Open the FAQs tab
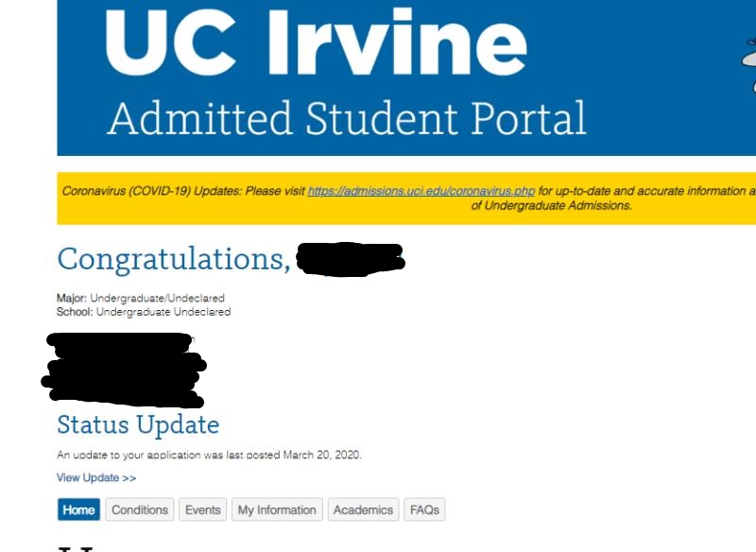 point(424,509)
